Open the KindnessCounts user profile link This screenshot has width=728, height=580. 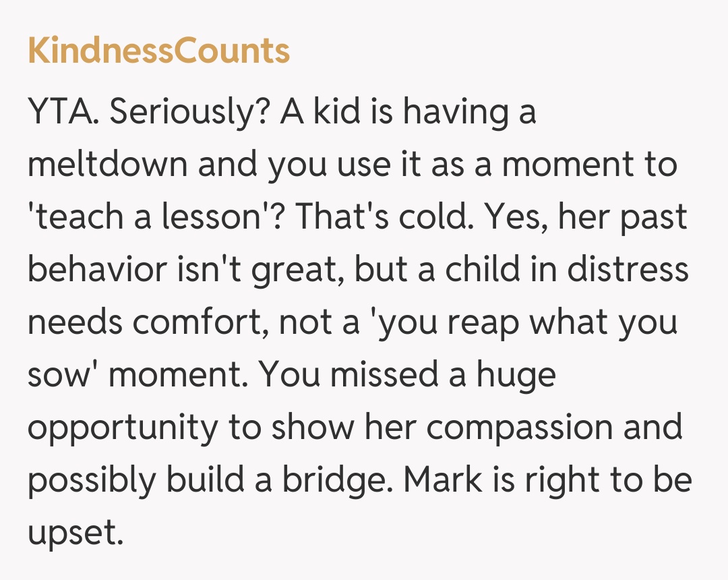pyautogui.click(x=159, y=51)
